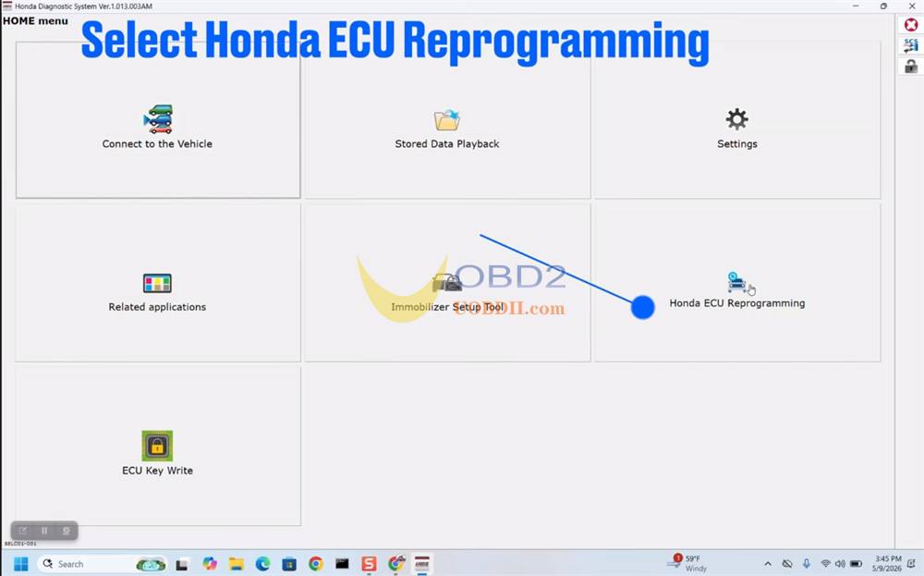Click the volume speaker tray icon
924x576 pixels.
point(840,564)
